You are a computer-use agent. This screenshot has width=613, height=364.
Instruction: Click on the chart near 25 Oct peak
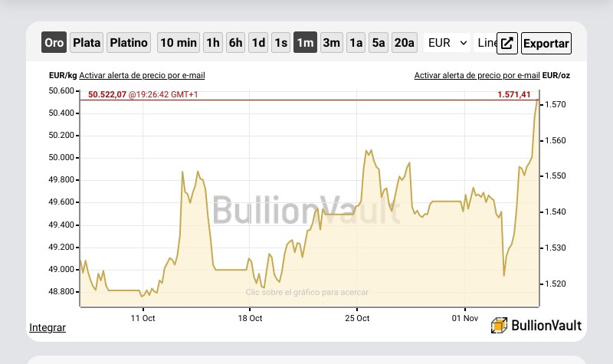(369, 152)
